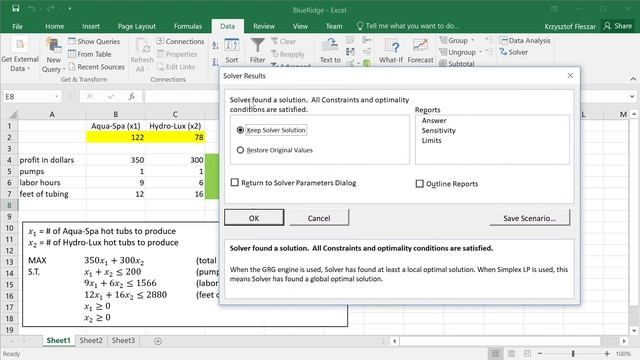Select yellow cell B2 with 122
The width and height of the screenshot is (640, 360).
coord(116,137)
